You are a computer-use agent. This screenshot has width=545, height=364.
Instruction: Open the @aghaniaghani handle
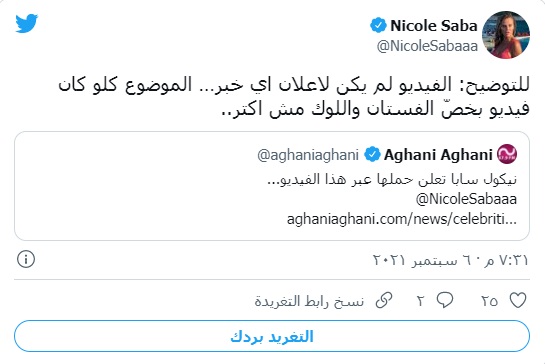coord(308,155)
